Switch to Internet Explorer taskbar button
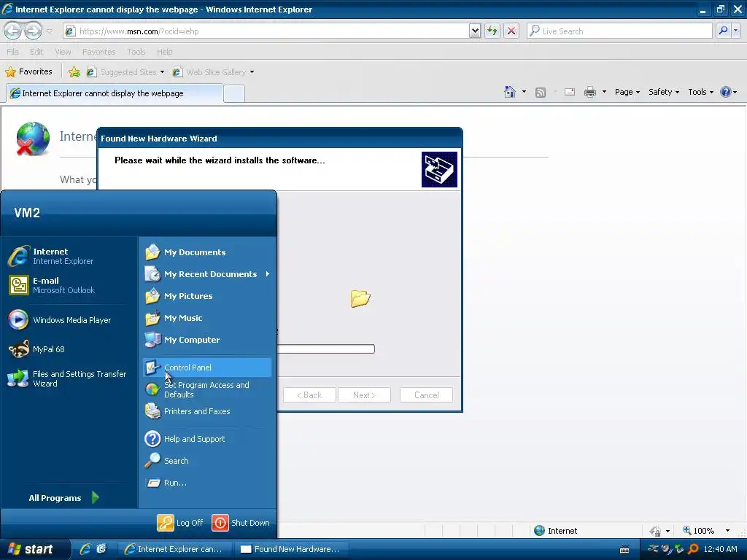The image size is (747, 560). tap(174, 549)
